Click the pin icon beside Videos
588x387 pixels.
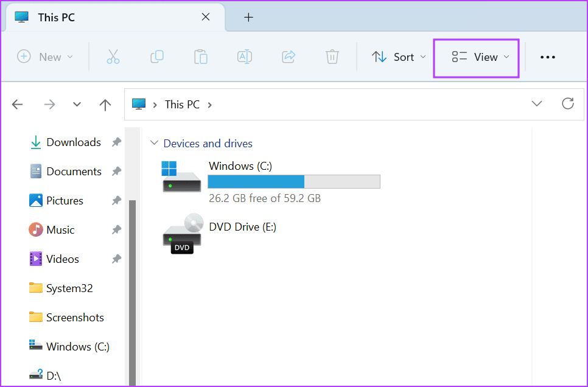pyautogui.click(x=117, y=259)
